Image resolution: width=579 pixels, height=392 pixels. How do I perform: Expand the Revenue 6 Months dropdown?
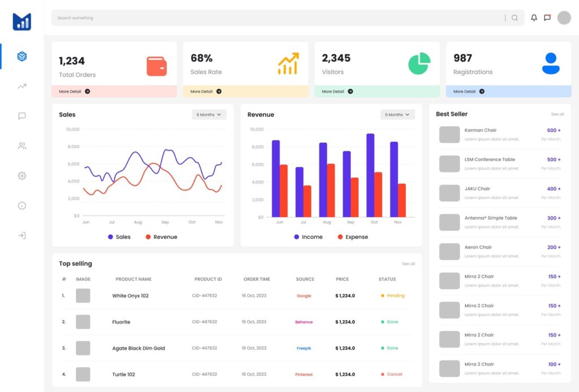[397, 115]
